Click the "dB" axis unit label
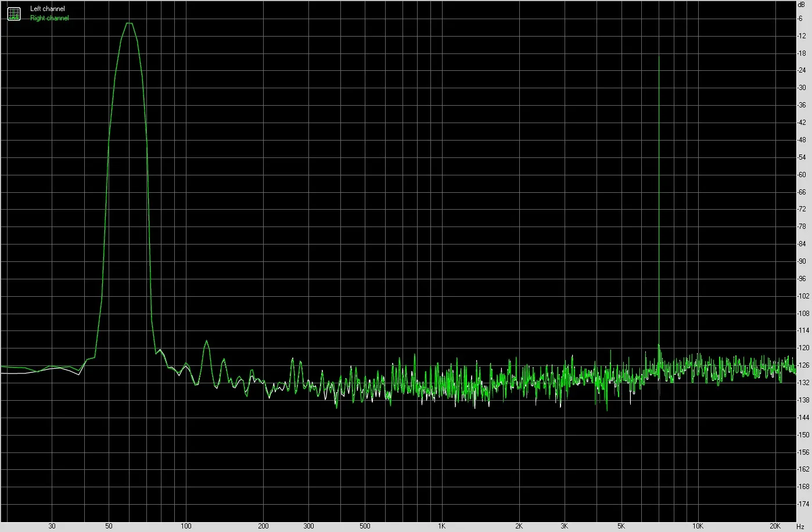 point(802,4)
